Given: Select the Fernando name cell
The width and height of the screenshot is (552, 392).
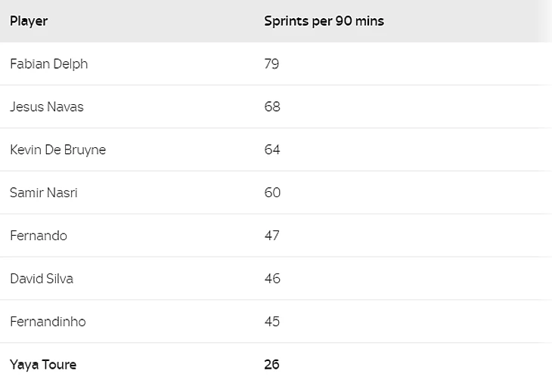Looking at the screenshot, I should click(x=38, y=236).
